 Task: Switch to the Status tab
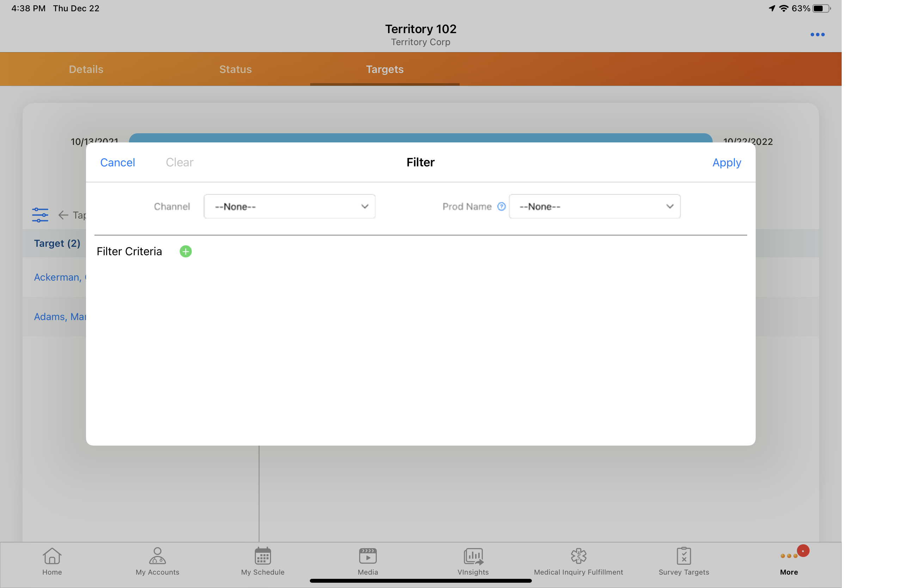click(x=235, y=69)
